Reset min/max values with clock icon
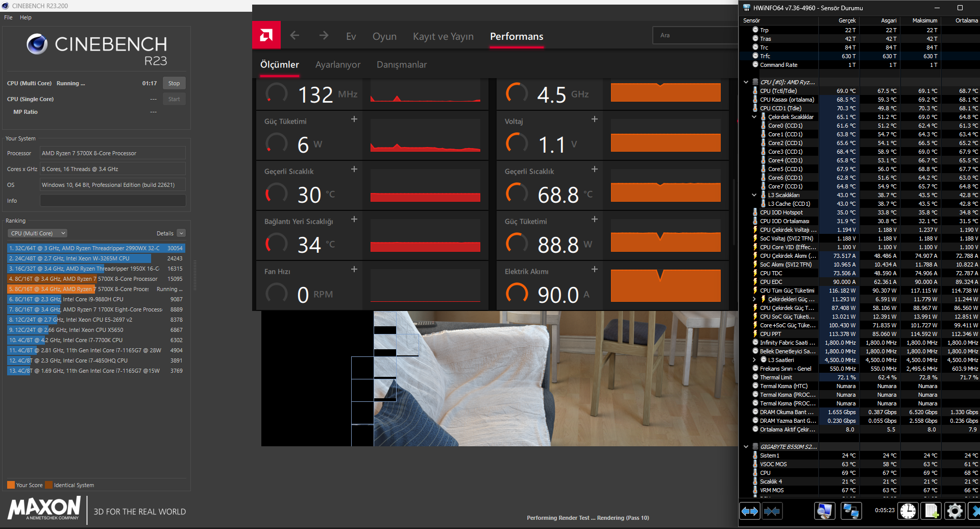 tap(908, 511)
